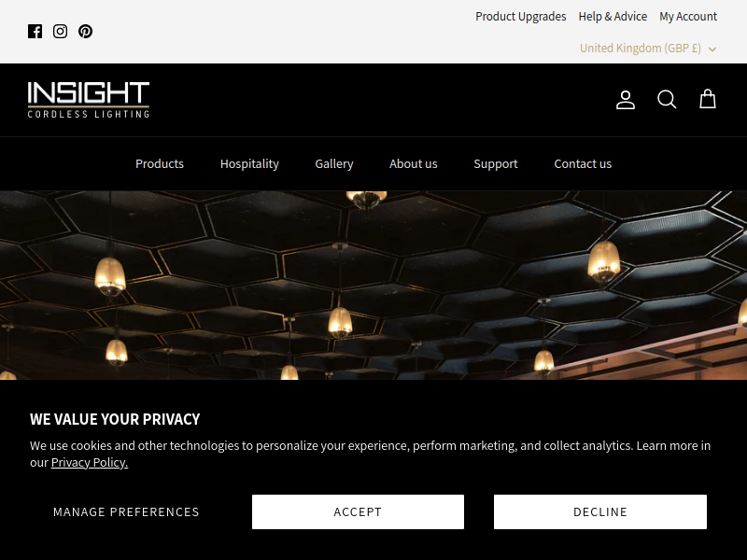The height and width of the screenshot is (560, 747).
Task: Open the Facebook social icon
Action: coord(35,32)
